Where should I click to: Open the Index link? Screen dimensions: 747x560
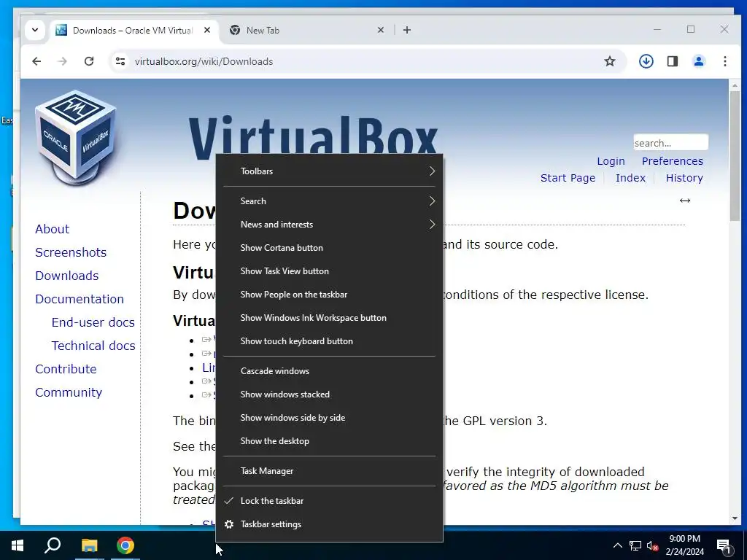tap(630, 178)
